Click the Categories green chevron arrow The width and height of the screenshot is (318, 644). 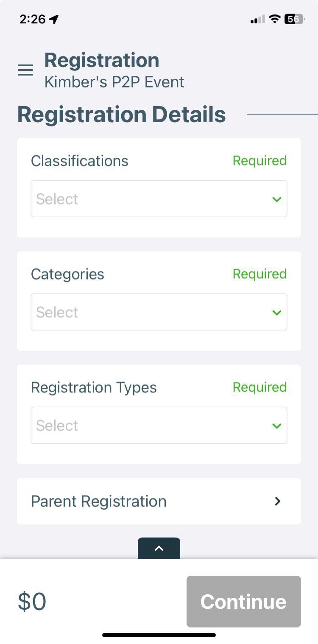277,312
